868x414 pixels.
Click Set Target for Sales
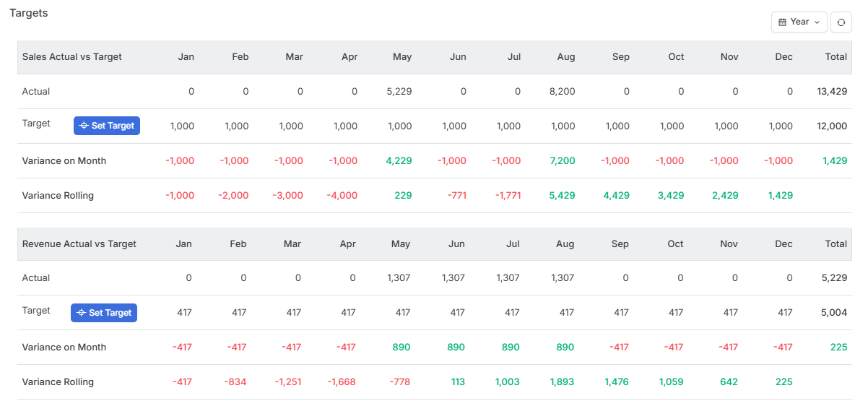tap(107, 126)
